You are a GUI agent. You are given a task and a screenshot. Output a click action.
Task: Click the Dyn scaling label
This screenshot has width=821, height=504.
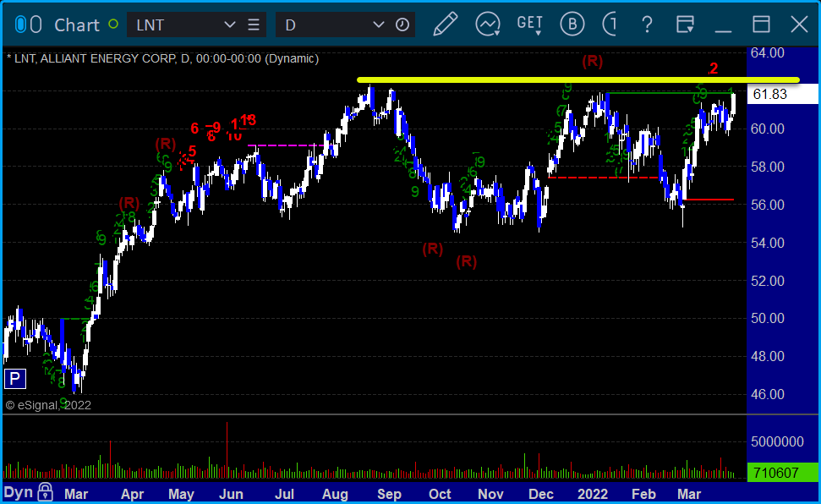(x=19, y=492)
